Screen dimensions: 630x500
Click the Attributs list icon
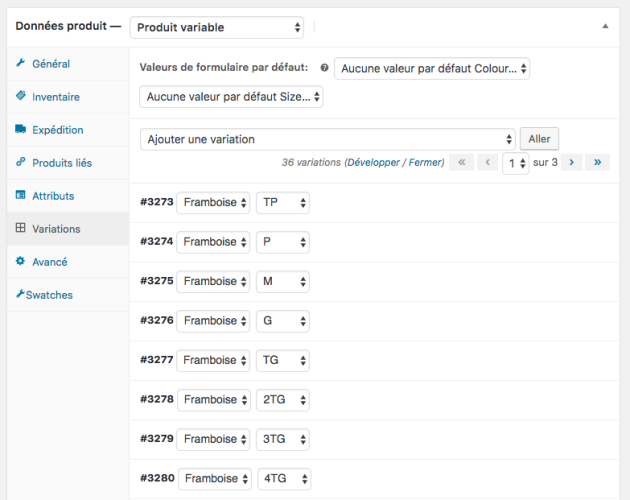pyautogui.click(x=21, y=196)
